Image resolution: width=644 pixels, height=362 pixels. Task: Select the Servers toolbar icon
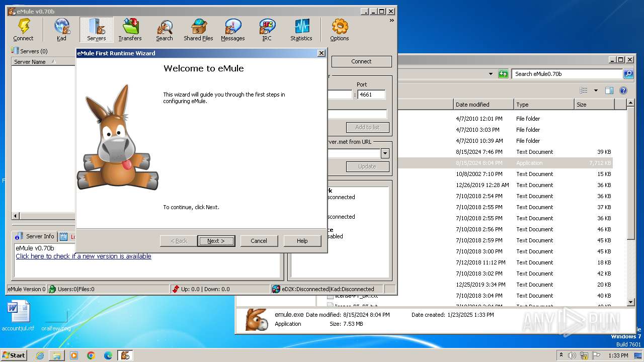coord(96,30)
